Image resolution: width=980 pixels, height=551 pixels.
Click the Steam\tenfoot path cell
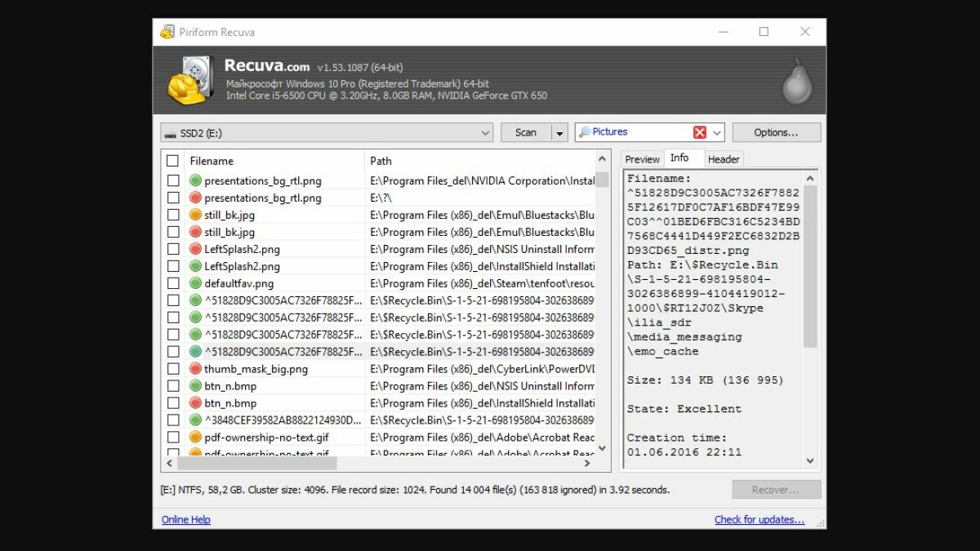pos(482,283)
